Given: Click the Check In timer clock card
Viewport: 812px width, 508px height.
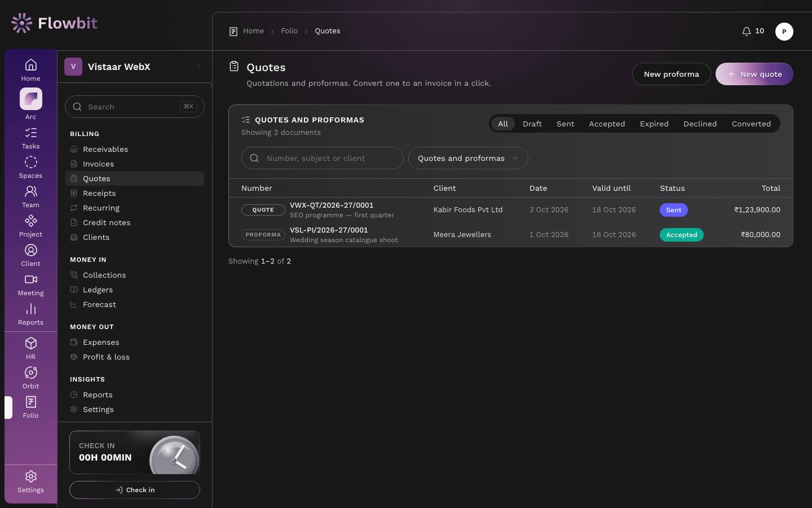Looking at the screenshot, I should pos(135,452).
